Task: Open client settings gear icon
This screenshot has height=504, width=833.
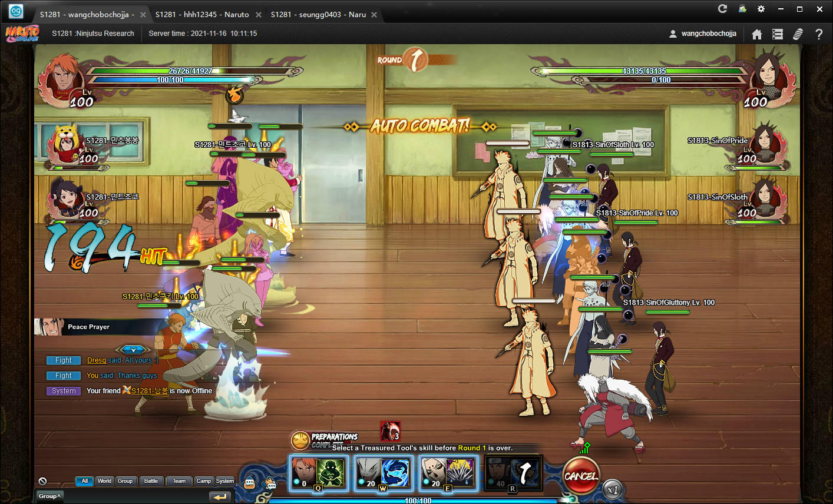Action: point(761,9)
